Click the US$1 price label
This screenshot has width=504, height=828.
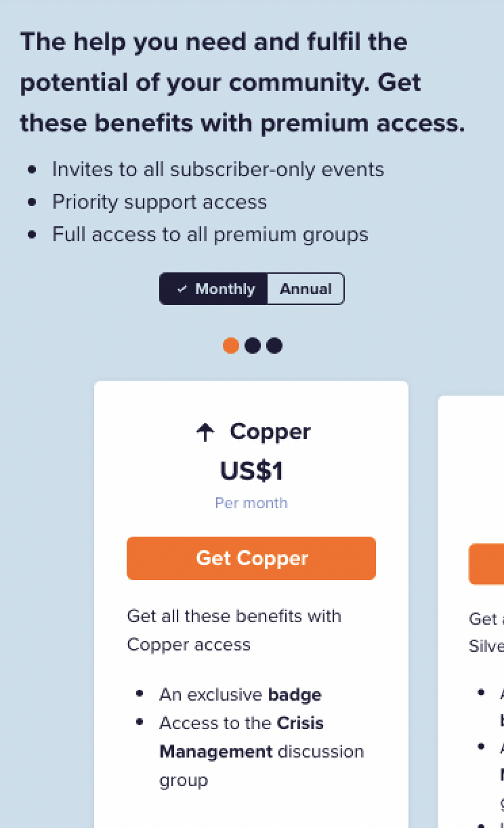(x=251, y=471)
